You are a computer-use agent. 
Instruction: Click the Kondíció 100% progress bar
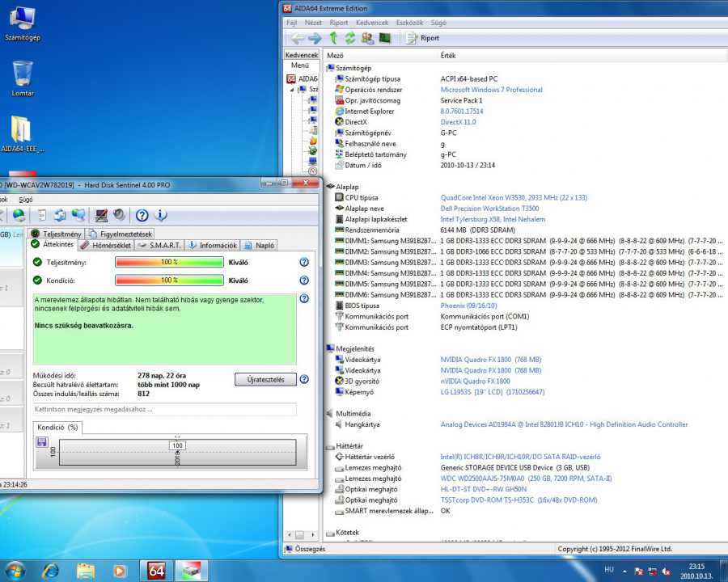click(170, 280)
